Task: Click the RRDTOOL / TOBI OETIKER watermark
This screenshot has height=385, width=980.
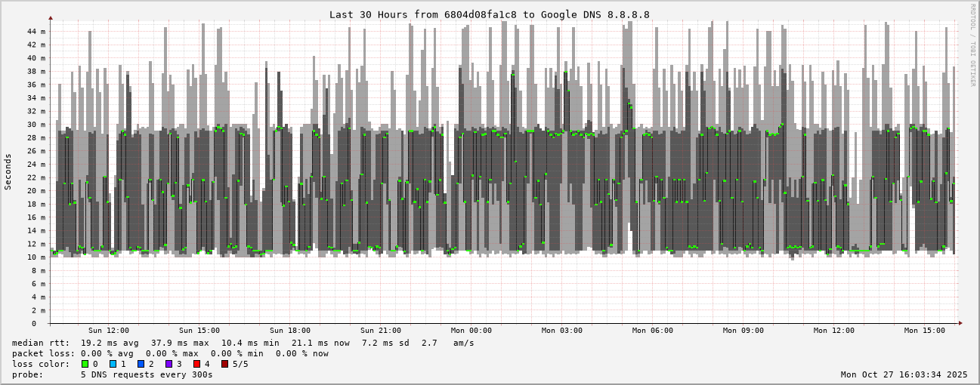Action: click(x=972, y=45)
